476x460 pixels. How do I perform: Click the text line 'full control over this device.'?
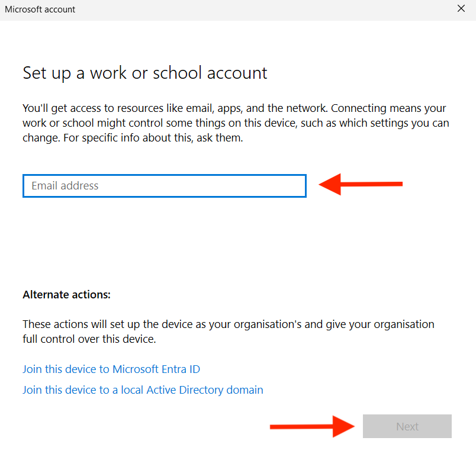point(89,339)
